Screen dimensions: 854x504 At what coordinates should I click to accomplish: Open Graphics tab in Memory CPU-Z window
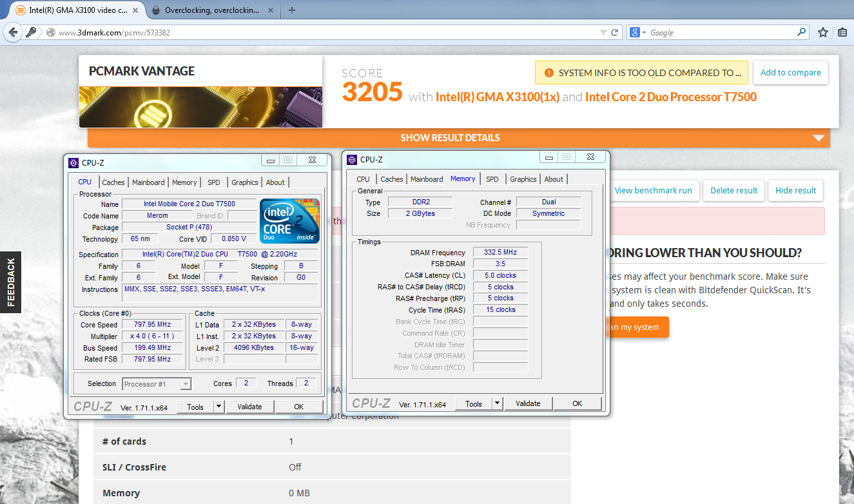point(523,179)
